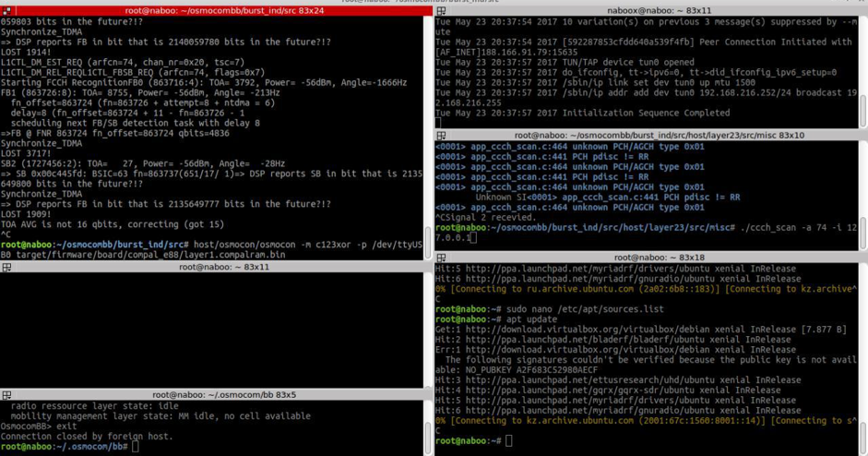This screenshot has width=868, height=456.
Task: Click group icon of ~/.osmocom/bb 83x5 pane
Action: pos(6,395)
